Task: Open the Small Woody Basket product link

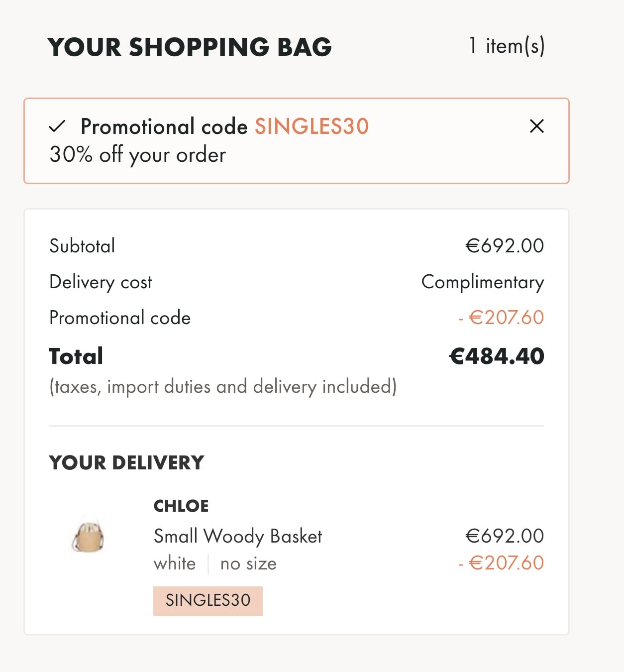Action: 238,536
